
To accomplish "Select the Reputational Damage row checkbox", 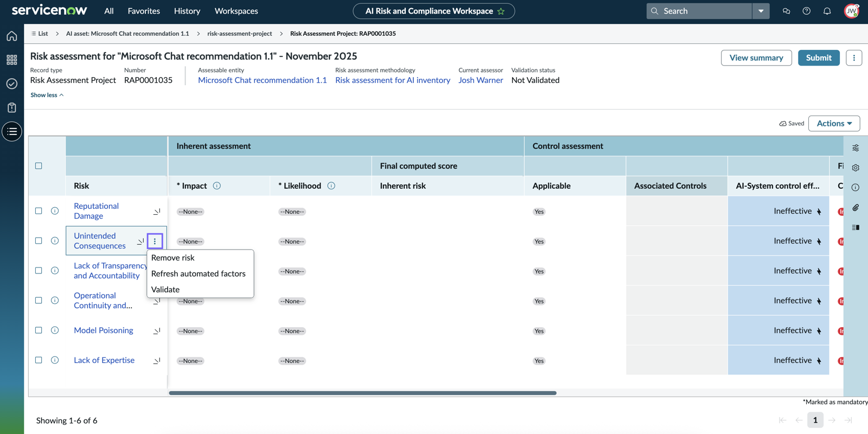I will (39, 211).
